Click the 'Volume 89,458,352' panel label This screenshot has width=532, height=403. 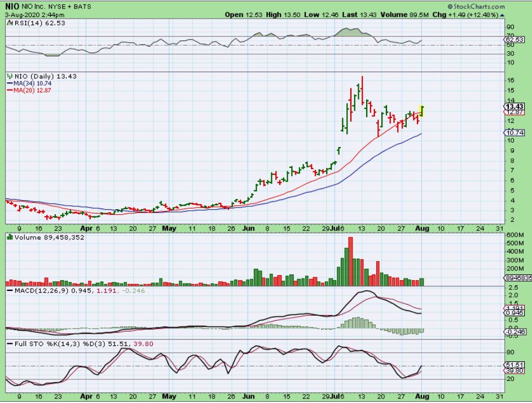pyautogui.click(x=50, y=237)
